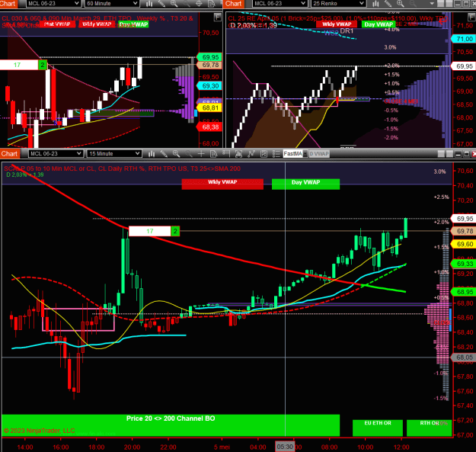The width and height of the screenshot is (476, 452).
Task: Toggle red Wkly VWAP in 15 Minute chart
Action: point(222,184)
